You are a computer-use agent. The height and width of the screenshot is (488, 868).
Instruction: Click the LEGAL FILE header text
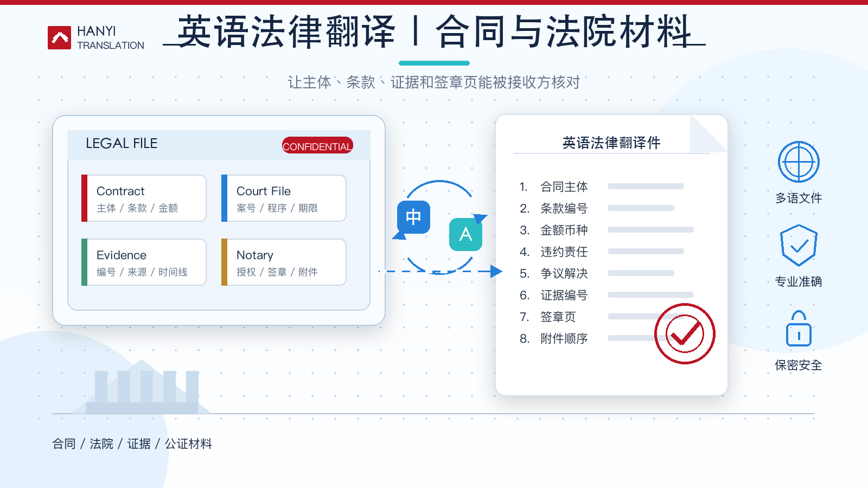122,143
